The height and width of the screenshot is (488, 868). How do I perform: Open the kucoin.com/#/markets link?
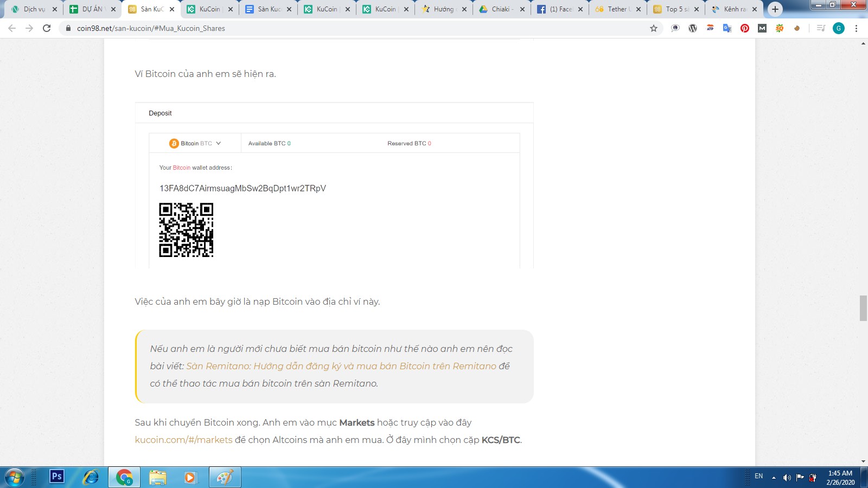pyautogui.click(x=183, y=440)
